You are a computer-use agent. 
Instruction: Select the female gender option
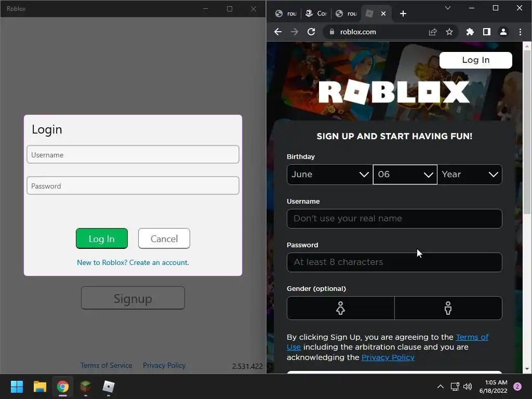point(341,308)
